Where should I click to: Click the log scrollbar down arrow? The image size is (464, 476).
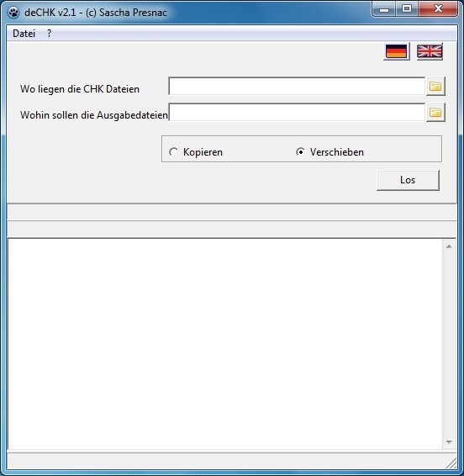click(x=449, y=442)
